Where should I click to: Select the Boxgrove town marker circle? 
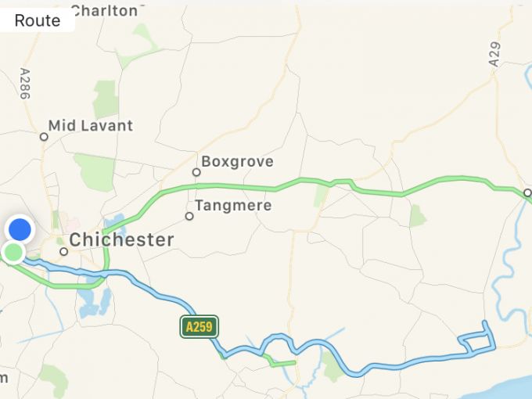coord(196,172)
